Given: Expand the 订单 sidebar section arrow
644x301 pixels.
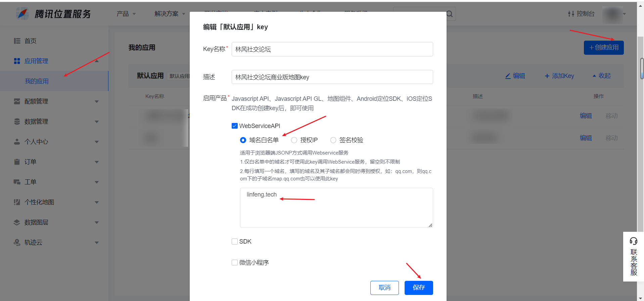Looking at the screenshot, I should tap(97, 162).
